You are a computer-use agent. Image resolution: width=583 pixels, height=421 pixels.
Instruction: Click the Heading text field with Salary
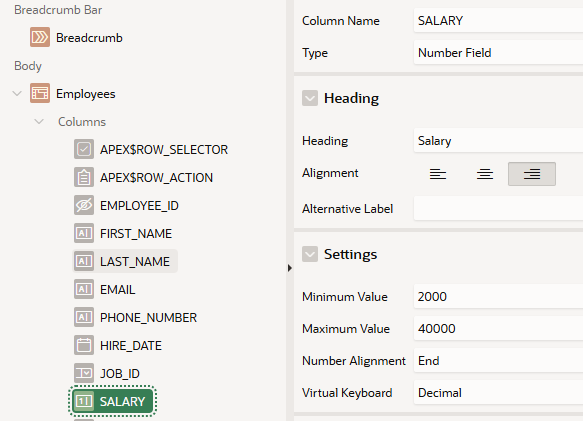pyautogui.click(x=498, y=141)
